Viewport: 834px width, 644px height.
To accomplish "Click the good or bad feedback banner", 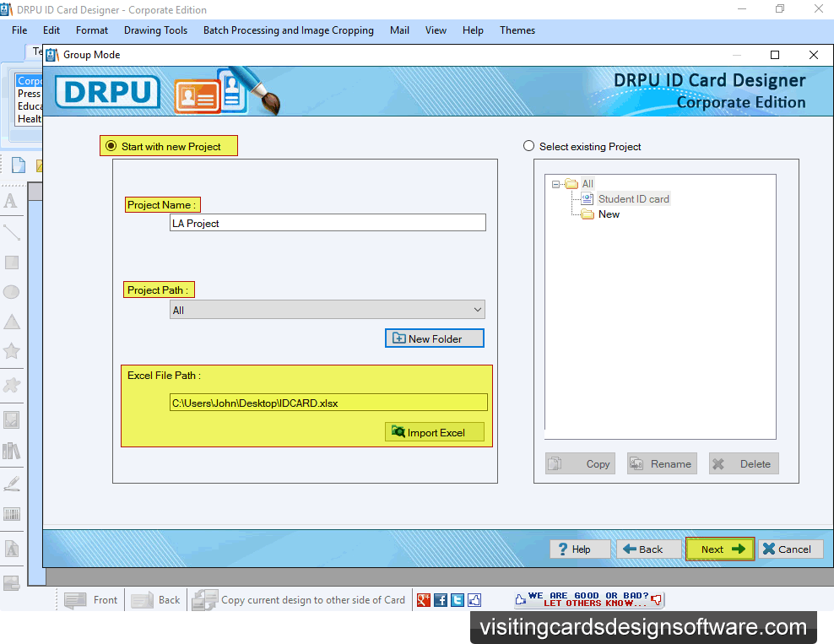I will (589, 599).
